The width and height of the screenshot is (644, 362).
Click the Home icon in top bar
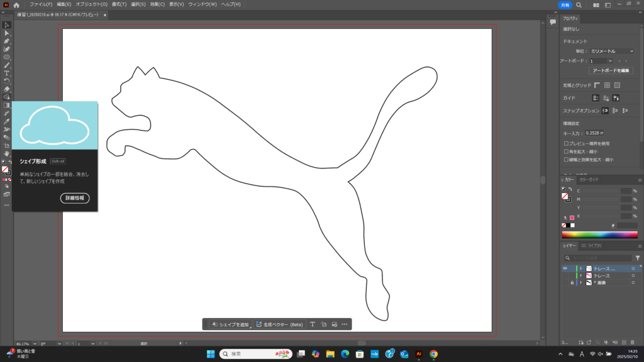[x=17, y=4]
